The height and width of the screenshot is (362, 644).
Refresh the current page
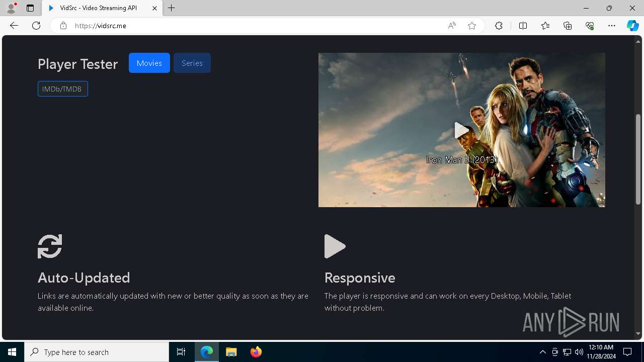click(36, 26)
